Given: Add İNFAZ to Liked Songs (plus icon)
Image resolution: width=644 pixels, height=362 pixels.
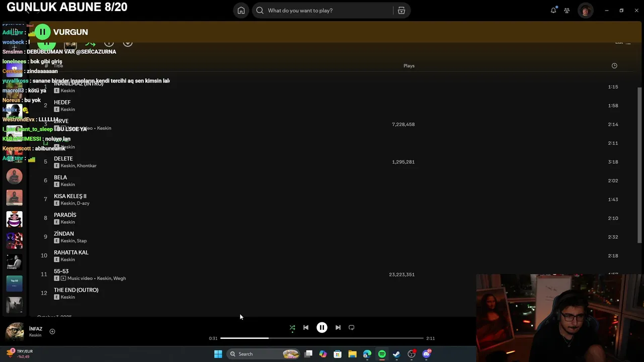Looking at the screenshot, I should click(52, 331).
